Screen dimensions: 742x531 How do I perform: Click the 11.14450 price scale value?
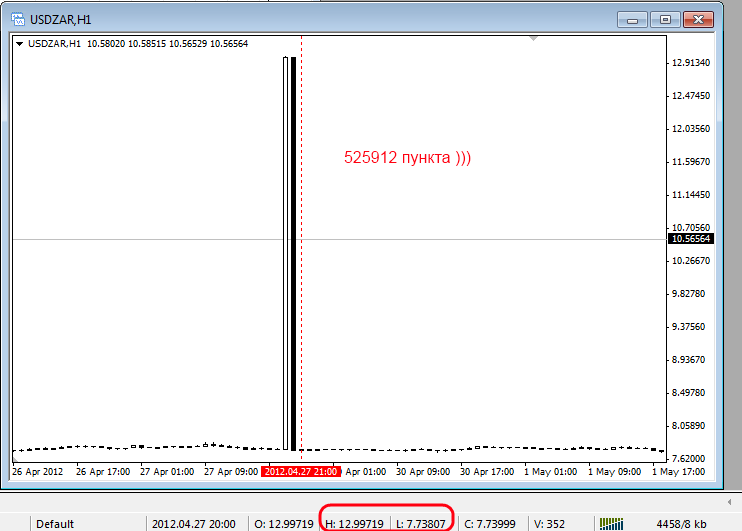click(x=691, y=195)
